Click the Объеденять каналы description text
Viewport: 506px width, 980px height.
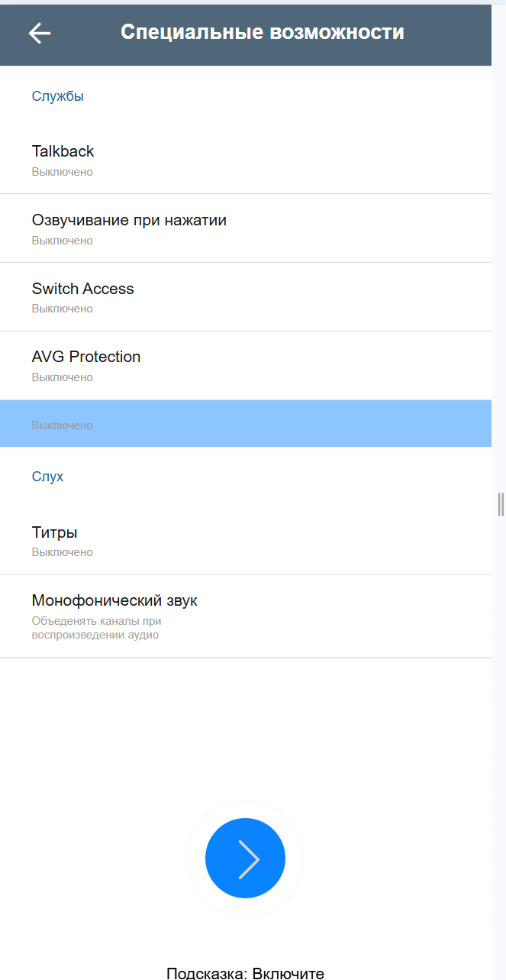point(96,628)
